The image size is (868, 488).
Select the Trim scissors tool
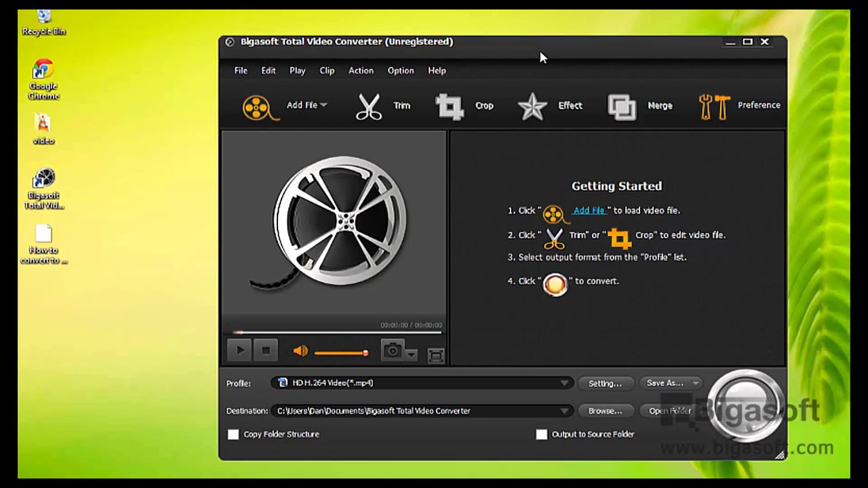coord(369,106)
